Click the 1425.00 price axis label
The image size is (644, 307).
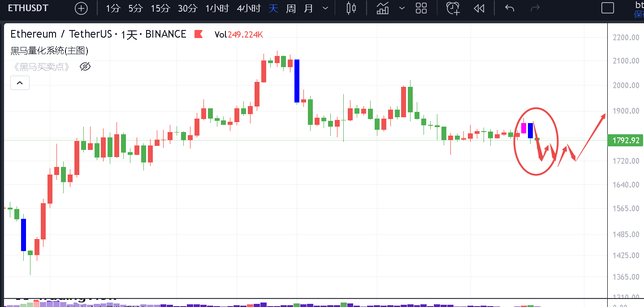click(626, 256)
